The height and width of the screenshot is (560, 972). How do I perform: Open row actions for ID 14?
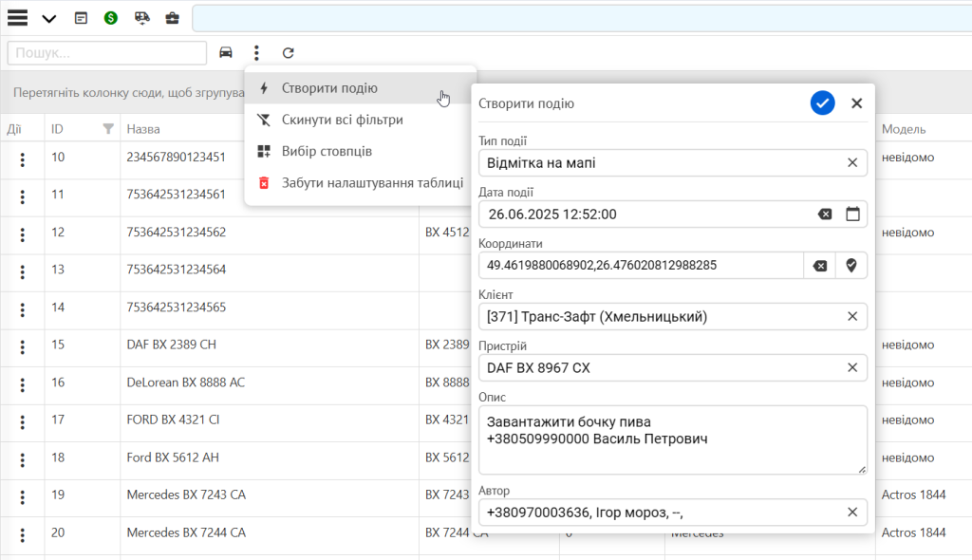tap(23, 309)
